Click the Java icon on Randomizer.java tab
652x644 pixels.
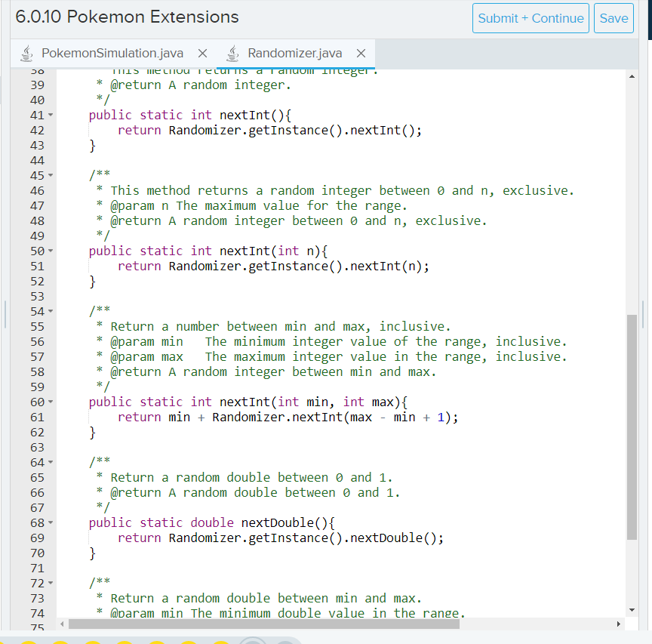234,53
